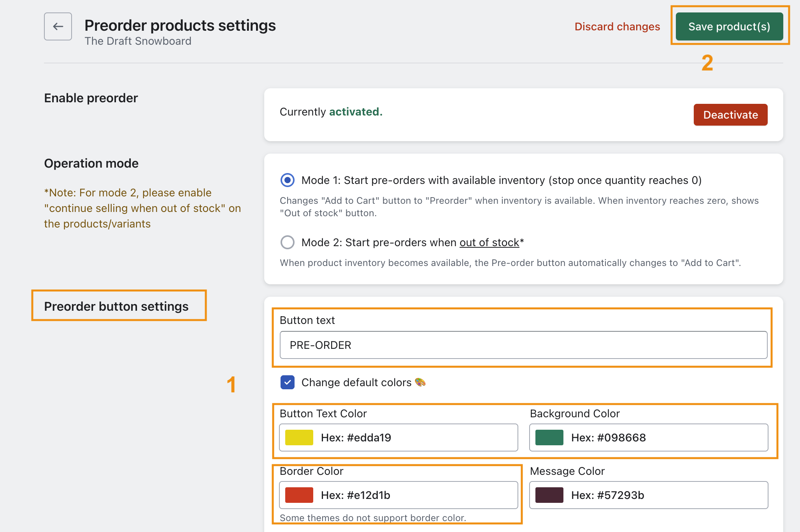800x532 pixels.
Task: Select Mode 1 radio button
Action: [x=288, y=180]
